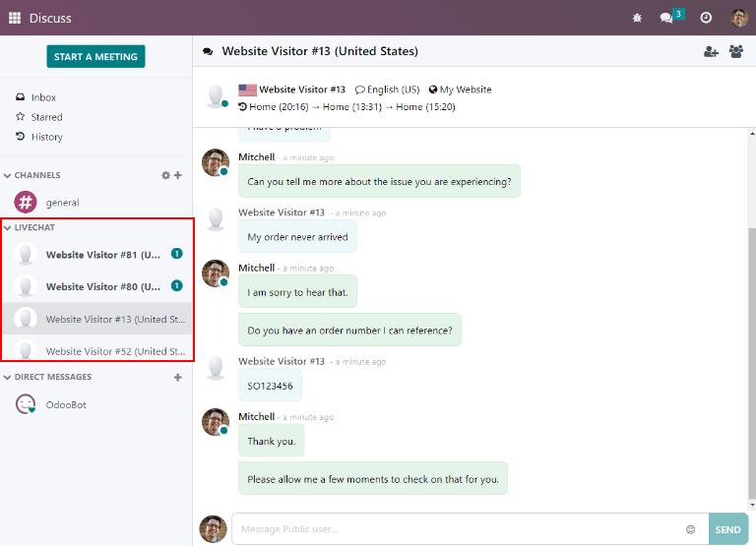The image size is (756, 546).
Task: Open the apps grid menu icon
Action: tap(14, 18)
